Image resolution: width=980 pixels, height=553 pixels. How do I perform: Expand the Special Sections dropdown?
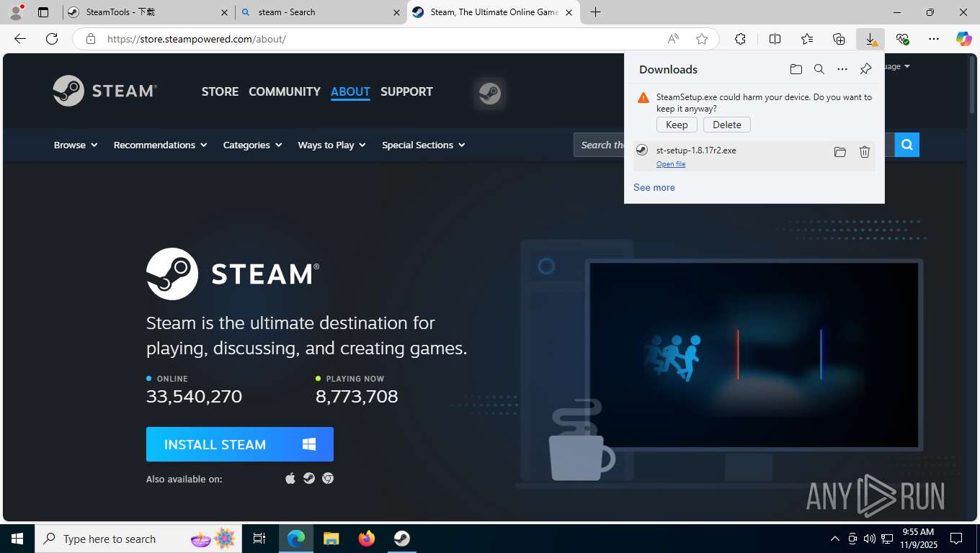[423, 145]
